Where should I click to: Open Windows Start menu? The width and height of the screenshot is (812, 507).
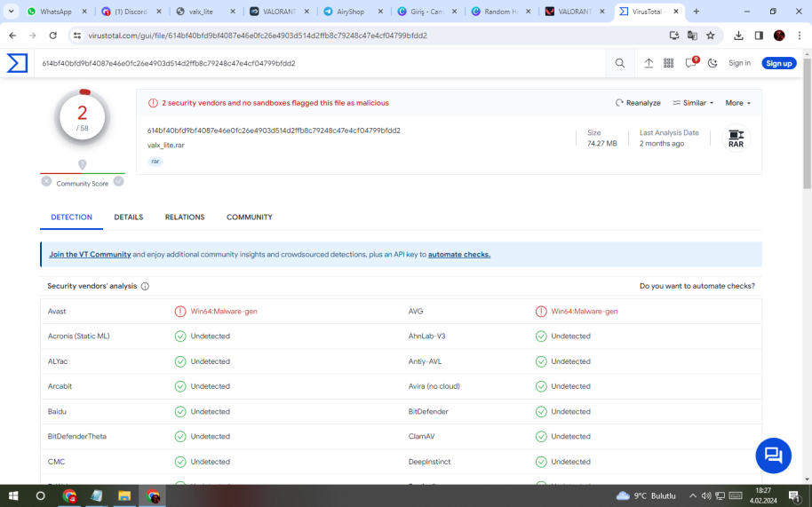13,495
